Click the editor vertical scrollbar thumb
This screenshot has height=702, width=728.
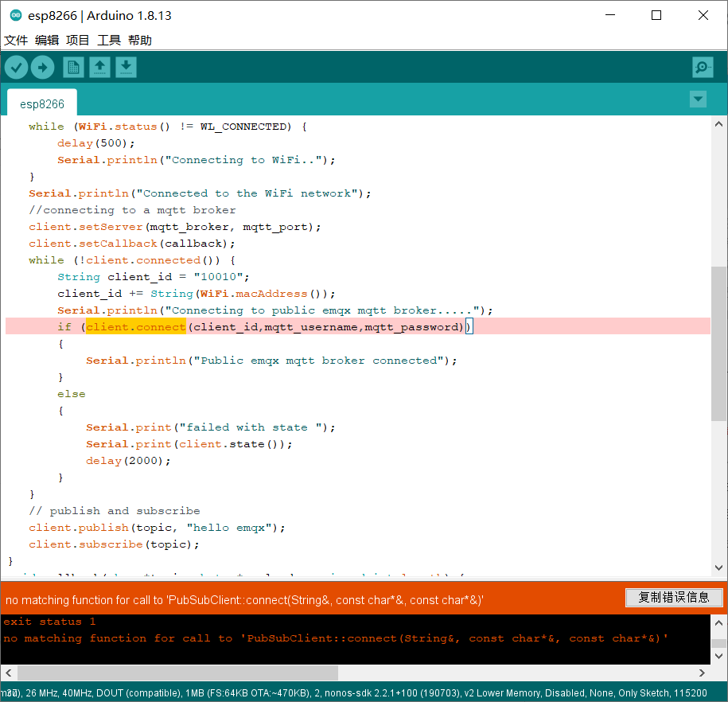click(718, 344)
